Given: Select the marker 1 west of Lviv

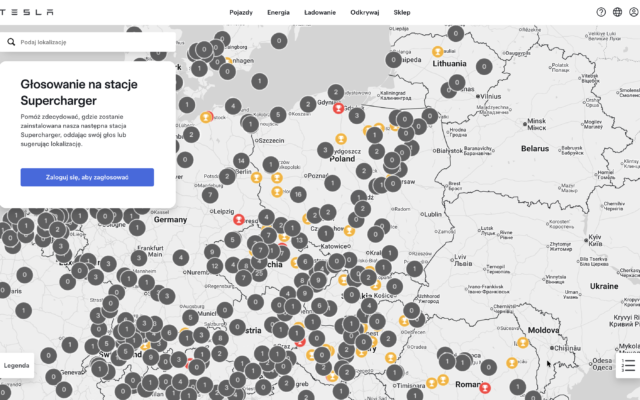Looking at the screenshot, I should 414,269.
